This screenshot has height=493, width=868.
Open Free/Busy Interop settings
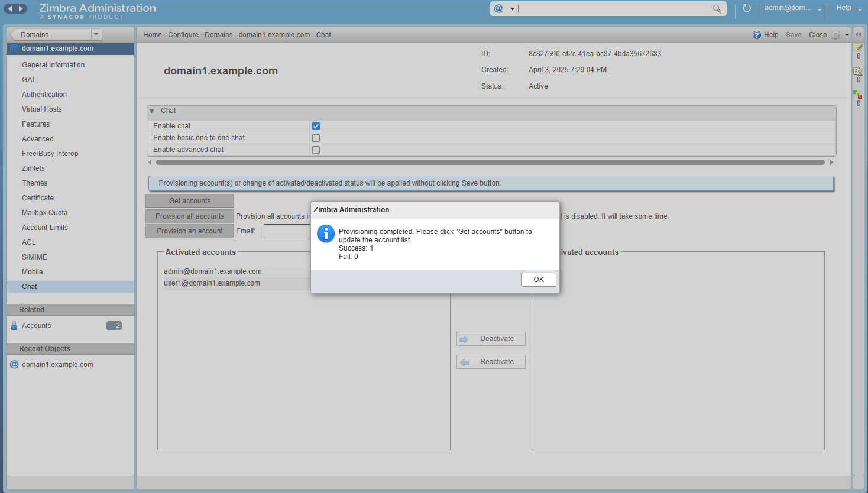[x=50, y=154]
